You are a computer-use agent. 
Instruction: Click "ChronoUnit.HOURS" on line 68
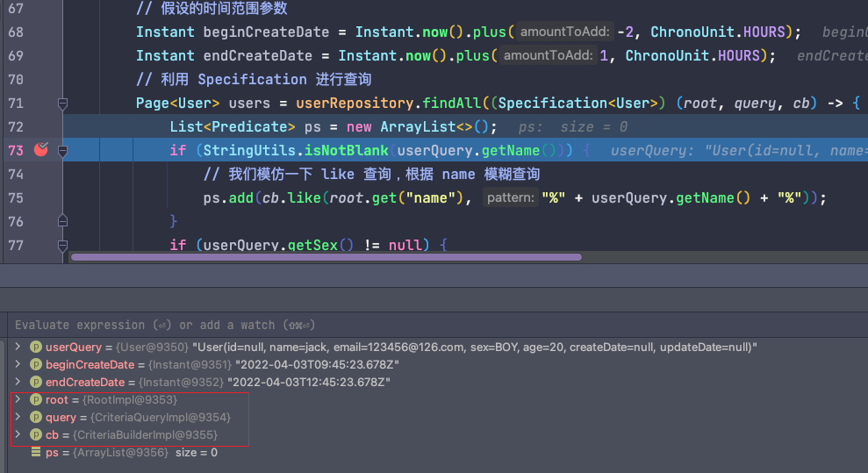718,32
